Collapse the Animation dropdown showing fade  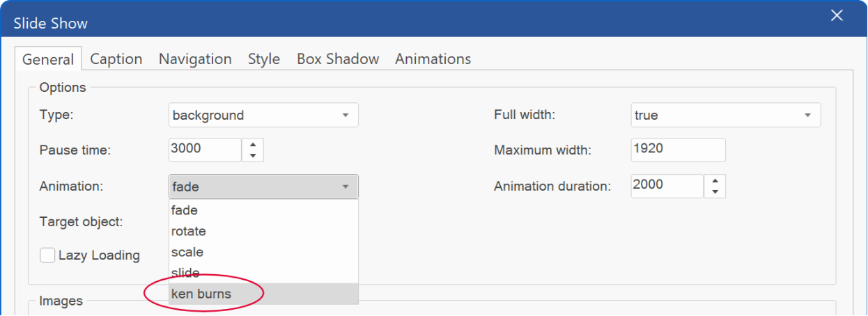coord(263,187)
